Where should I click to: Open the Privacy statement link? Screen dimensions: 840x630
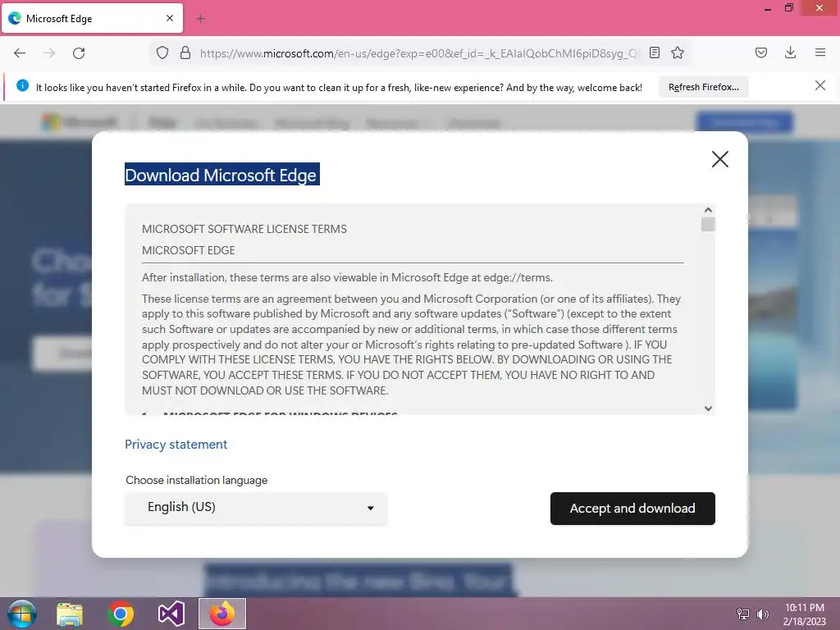(176, 445)
